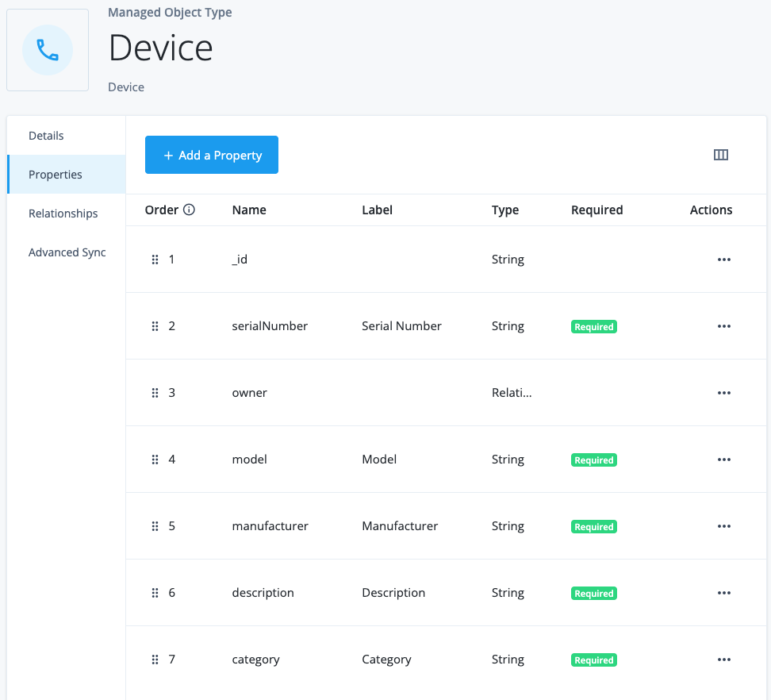This screenshot has width=771, height=700.
Task: Click Required badge in manufacturer row
Action: pos(594,526)
